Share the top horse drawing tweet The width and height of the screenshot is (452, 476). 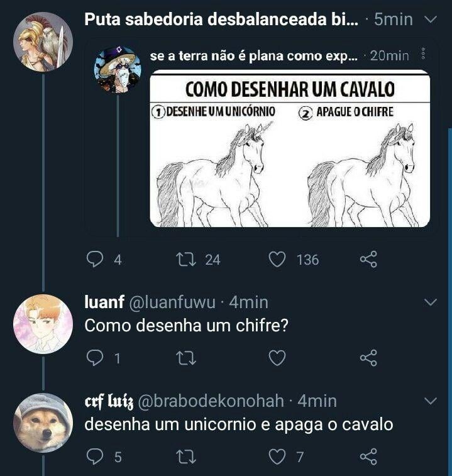(x=368, y=259)
